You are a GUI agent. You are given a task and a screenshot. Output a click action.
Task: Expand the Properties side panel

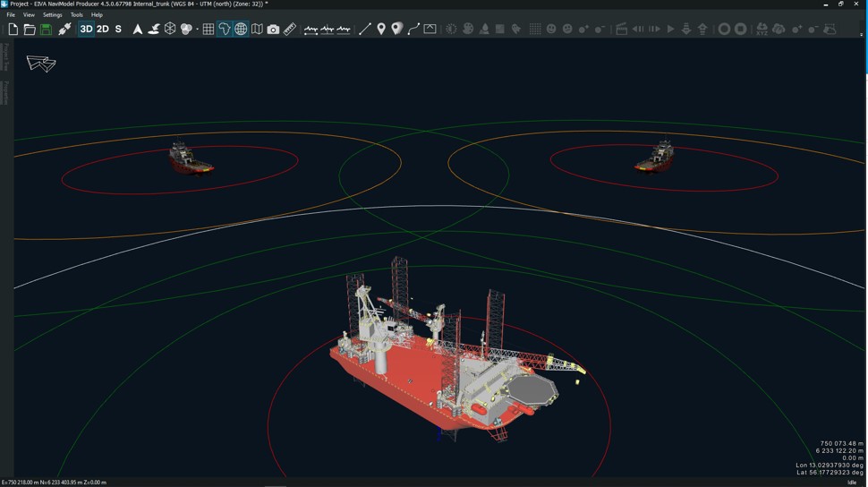tap(5, 92)
